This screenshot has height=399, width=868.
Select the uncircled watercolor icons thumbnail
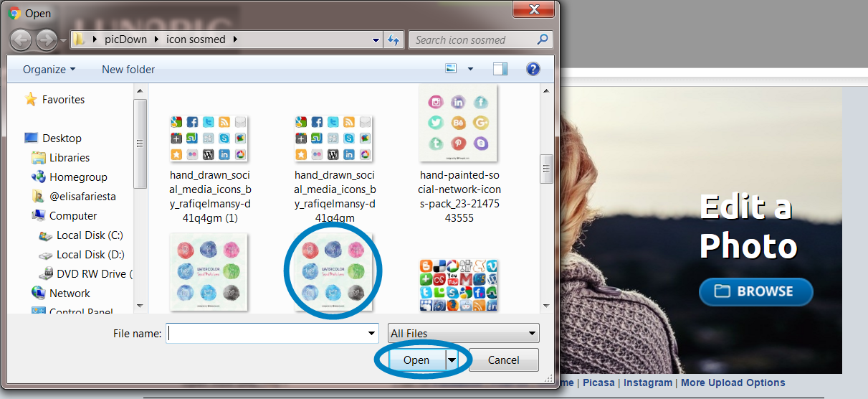210,272
